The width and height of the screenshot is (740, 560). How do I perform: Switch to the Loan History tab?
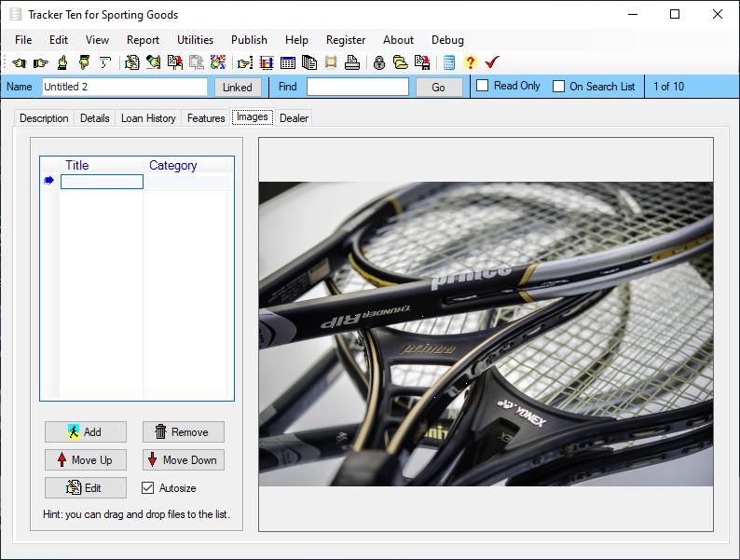149,118
